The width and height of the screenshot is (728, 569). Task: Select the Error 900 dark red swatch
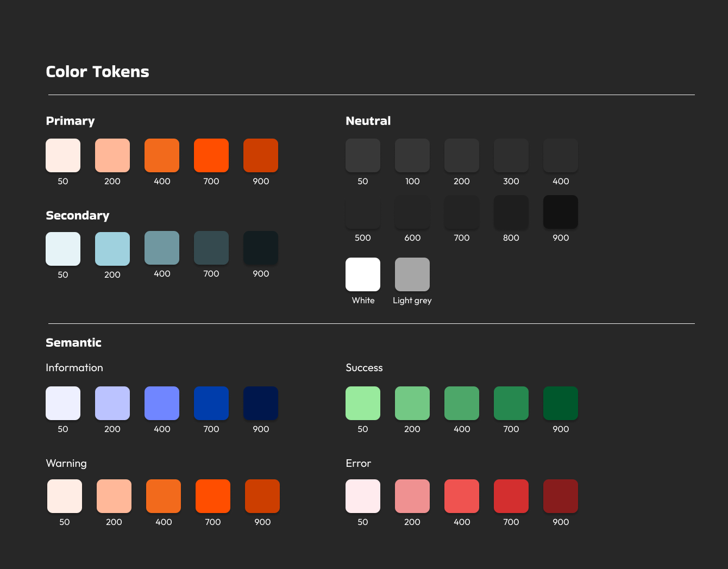tap(561, 496)
